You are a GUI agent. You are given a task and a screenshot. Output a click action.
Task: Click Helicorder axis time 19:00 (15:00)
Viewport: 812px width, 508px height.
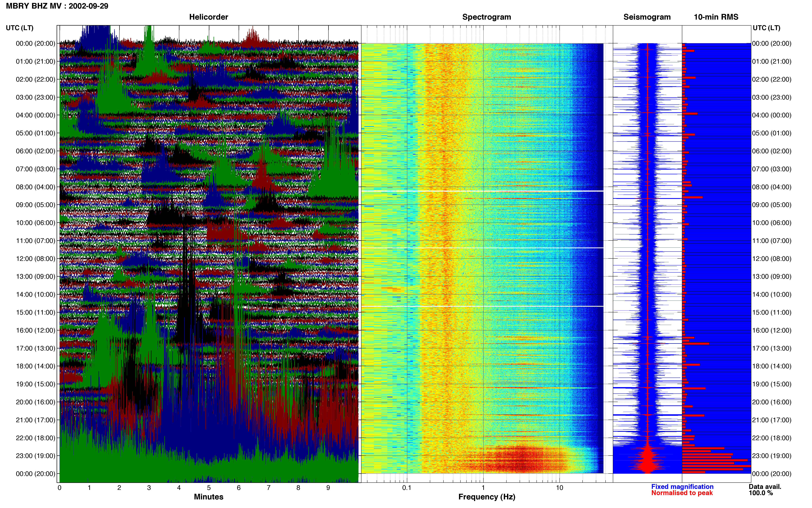click(x=36, y=384)
